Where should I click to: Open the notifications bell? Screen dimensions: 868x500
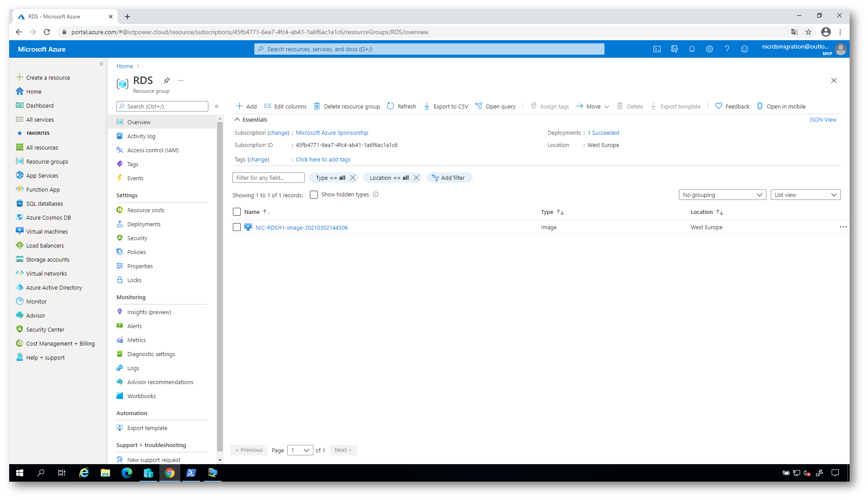pyautogui.click(x=692, y=49)
